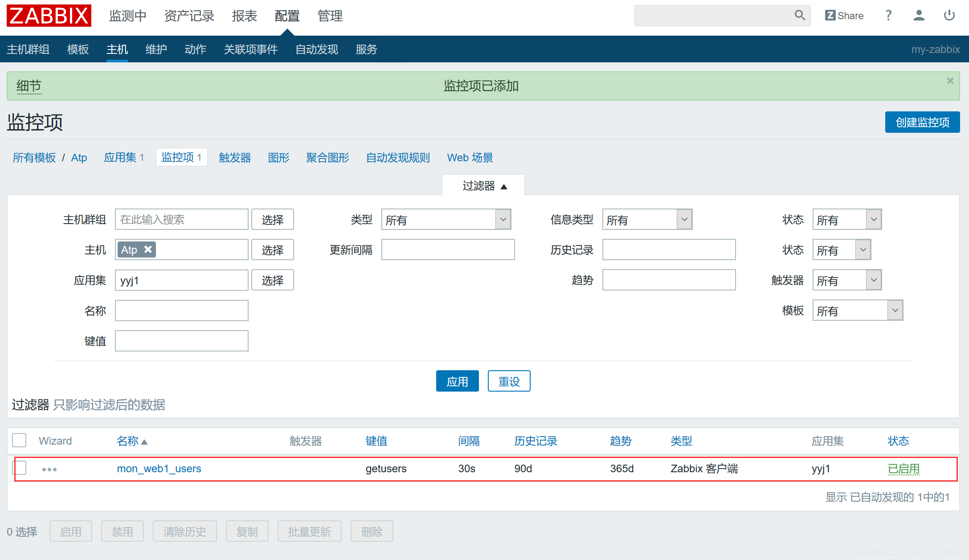Click the Atp breadcrumb link
This screenshot has width=969, height=560.
click(79, 158)
